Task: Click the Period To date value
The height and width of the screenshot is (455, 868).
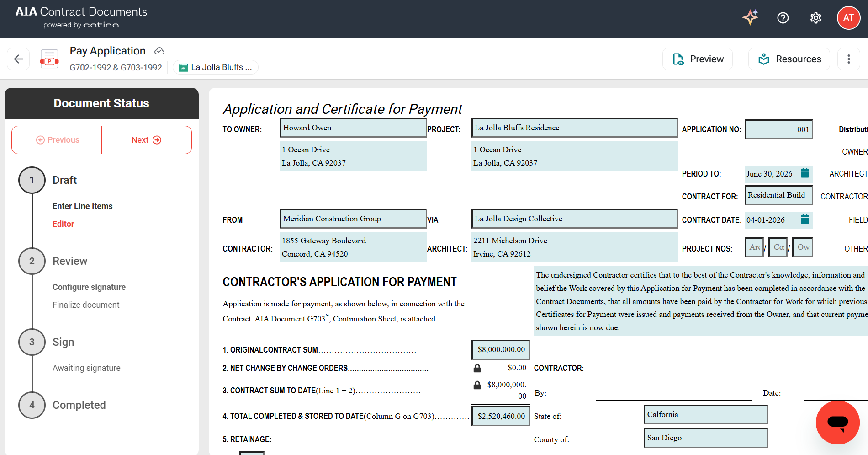Action: coord(769,174)
